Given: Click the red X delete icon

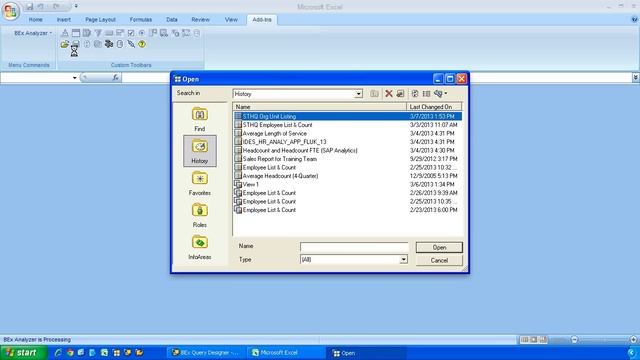Looking at the screenshot, I should click(389, 93).
